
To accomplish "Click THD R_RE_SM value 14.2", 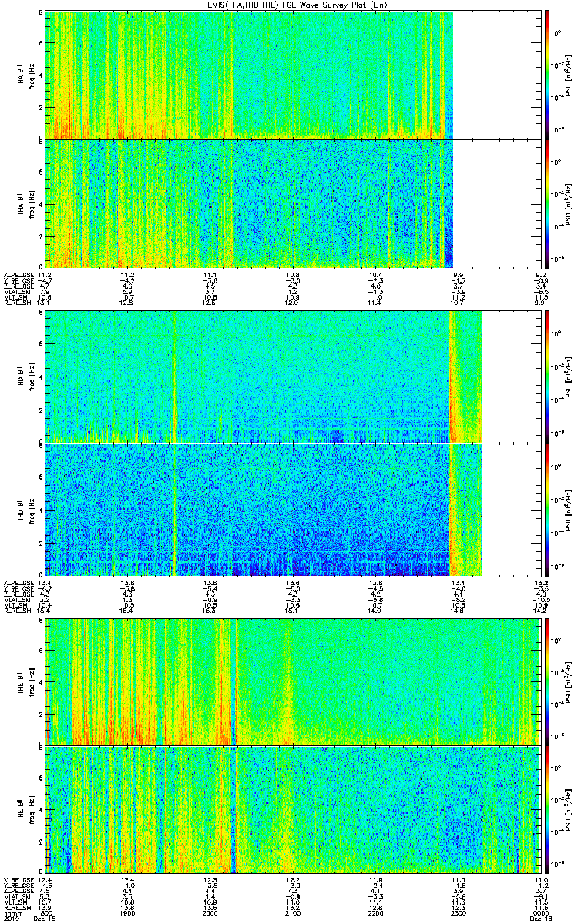I will click(539, 611).
